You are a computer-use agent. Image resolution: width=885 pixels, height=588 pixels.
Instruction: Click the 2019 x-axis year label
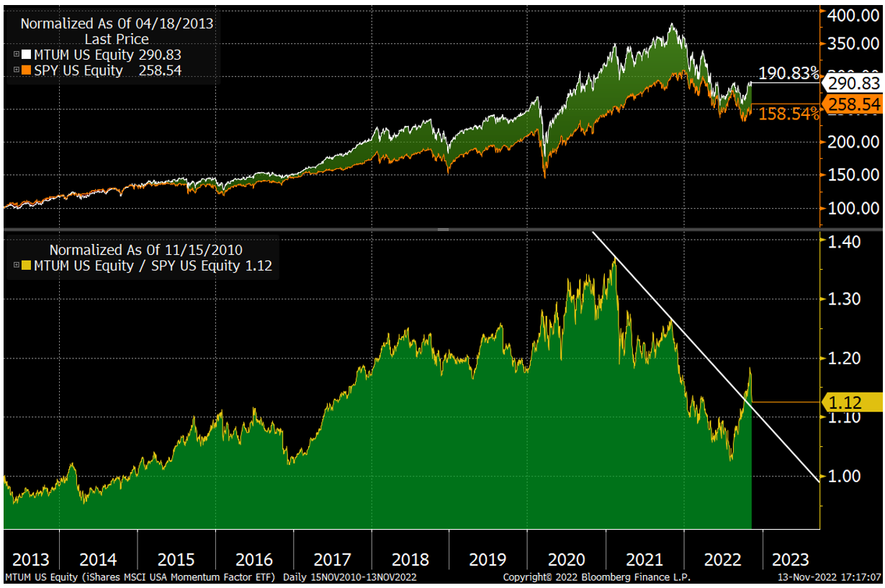488,559
